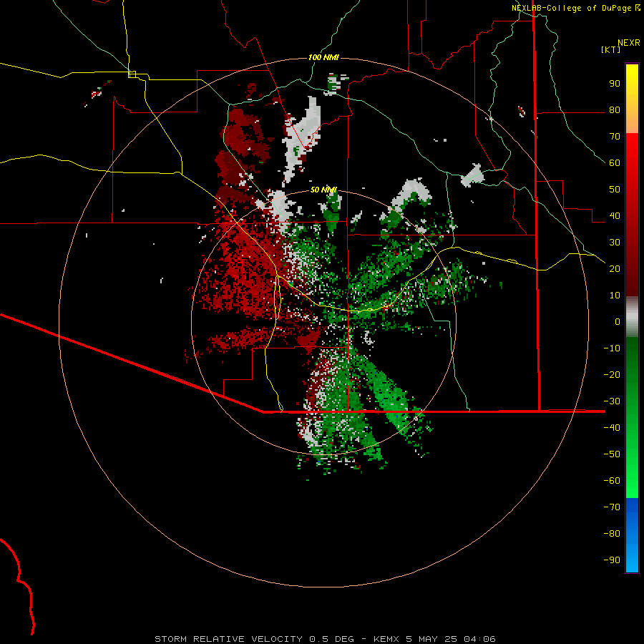The image size is (644, 644).
Task: Click the blue bottom segment of color bar
Action: click(632, 535)
